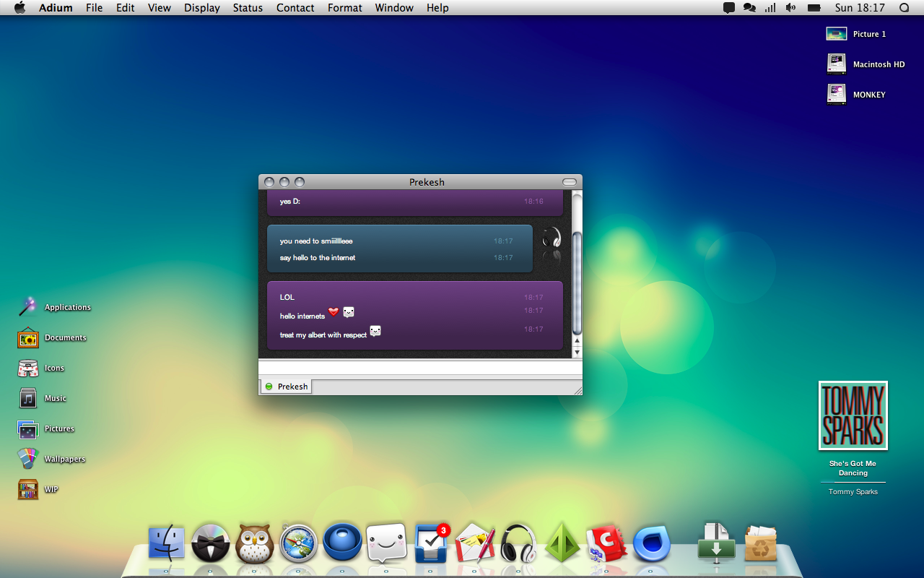
Task: Open the View menu
Action: tap(160, 8)
